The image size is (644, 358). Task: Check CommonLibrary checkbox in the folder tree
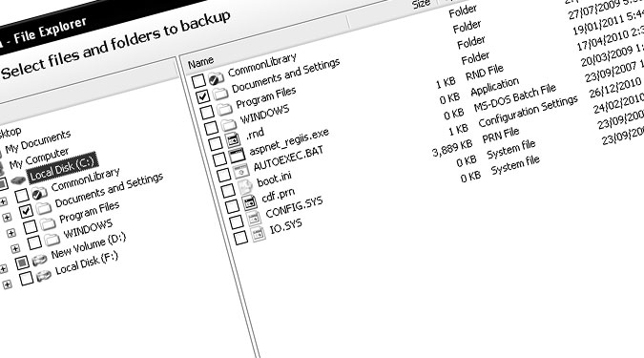click(x=22, y=196)
